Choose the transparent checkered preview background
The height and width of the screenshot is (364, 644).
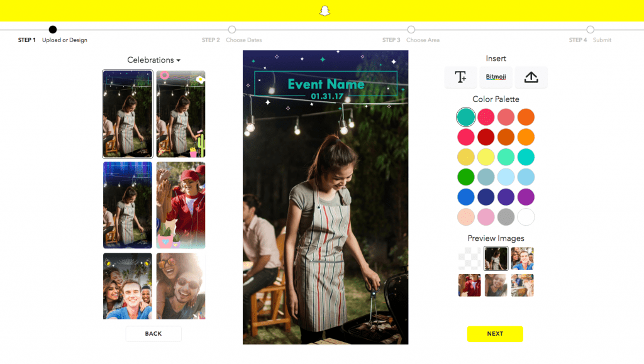coord(469,258)
